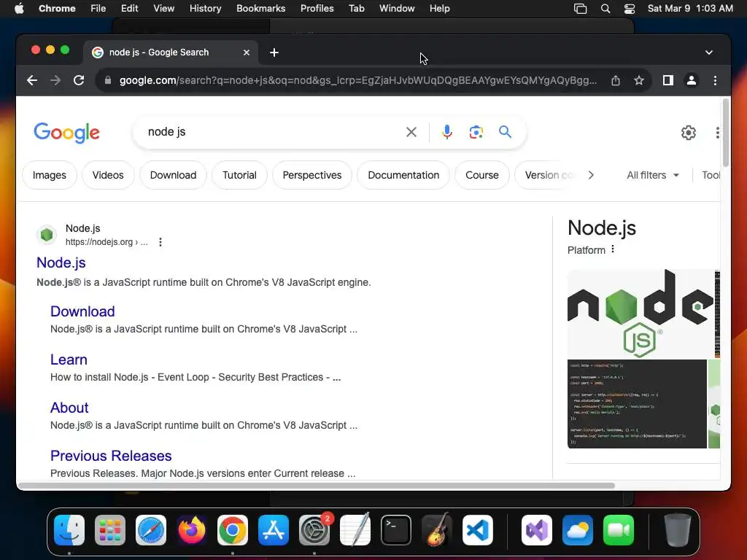Show more filter chips with right arrow
The width and height of the screenshot is (747, 560).
[x=591, y=175]
